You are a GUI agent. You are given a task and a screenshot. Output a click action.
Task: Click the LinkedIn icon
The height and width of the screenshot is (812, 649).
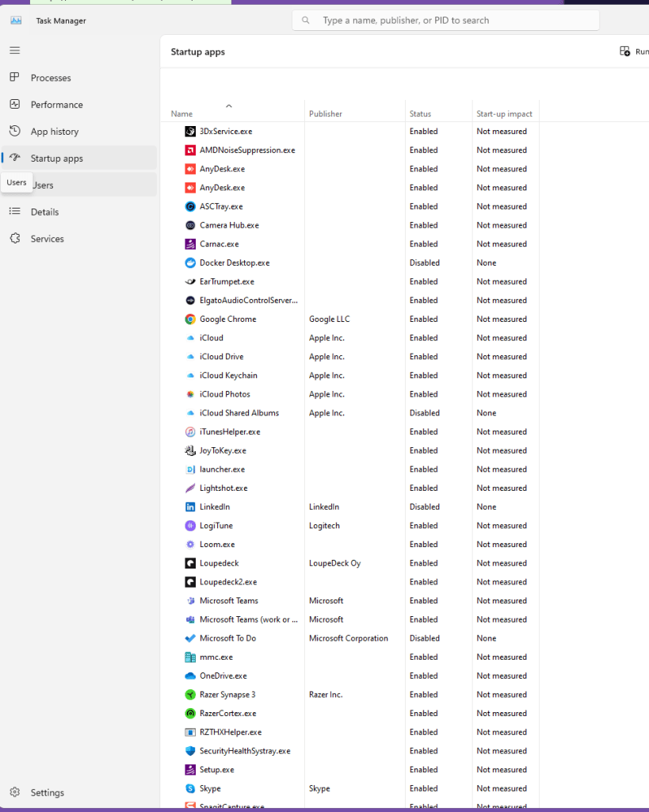[190, 507]
